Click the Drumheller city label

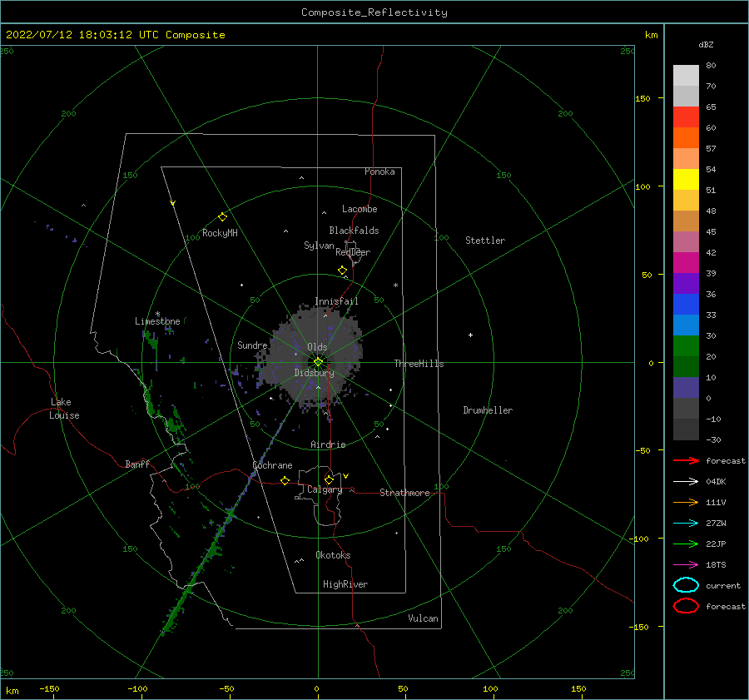488,410
